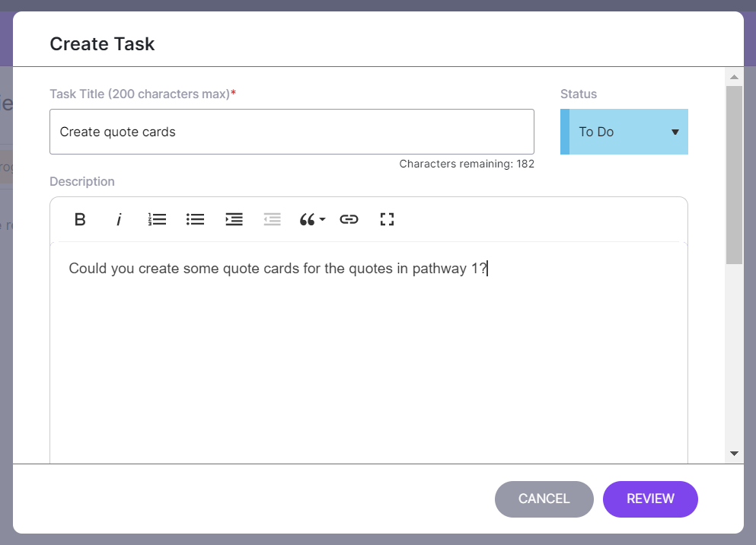
Task: Decrease indent of the text
Action: tap(273, 220)
